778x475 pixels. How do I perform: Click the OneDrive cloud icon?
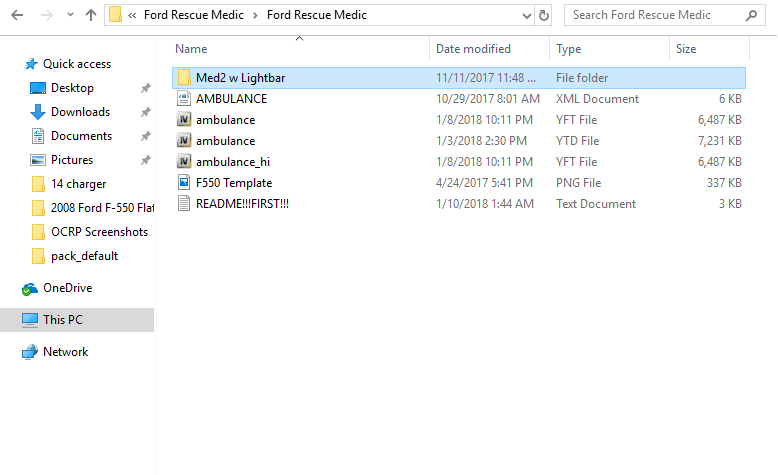point(30,289)
